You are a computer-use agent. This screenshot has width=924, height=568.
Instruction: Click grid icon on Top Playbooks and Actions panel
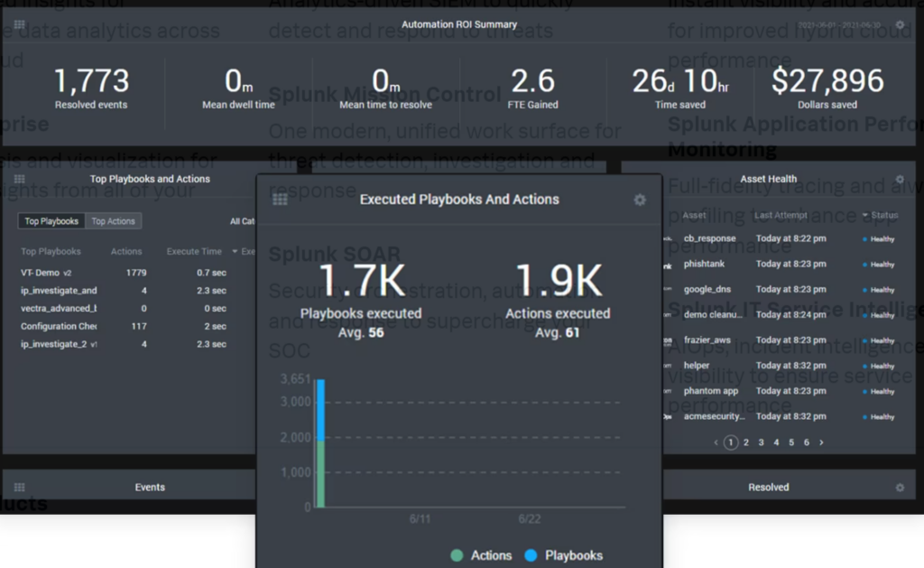18,179
